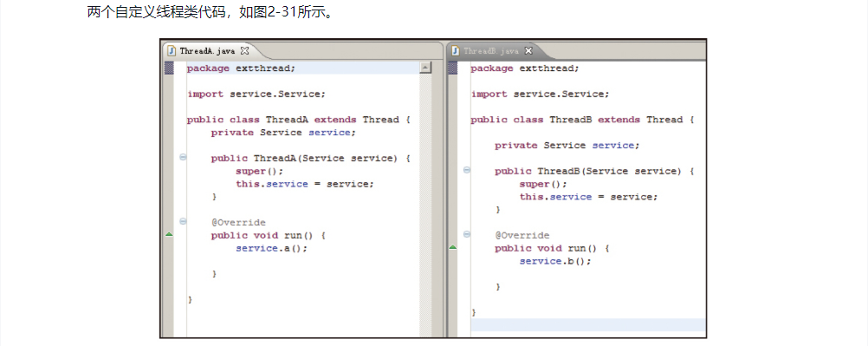Click "super();" in the ThreadA.java editor
Image resolution: width=868 pixels, height=346 pixels.
pos(259,171)
